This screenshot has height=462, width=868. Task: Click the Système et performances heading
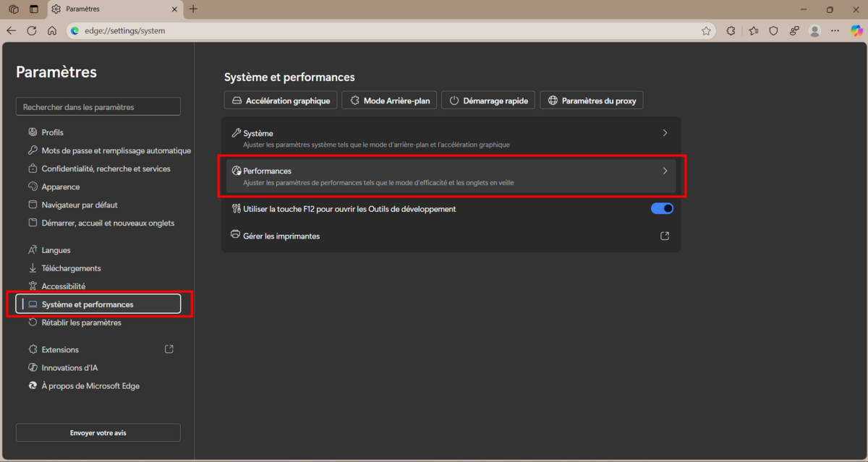pos(289,77)
